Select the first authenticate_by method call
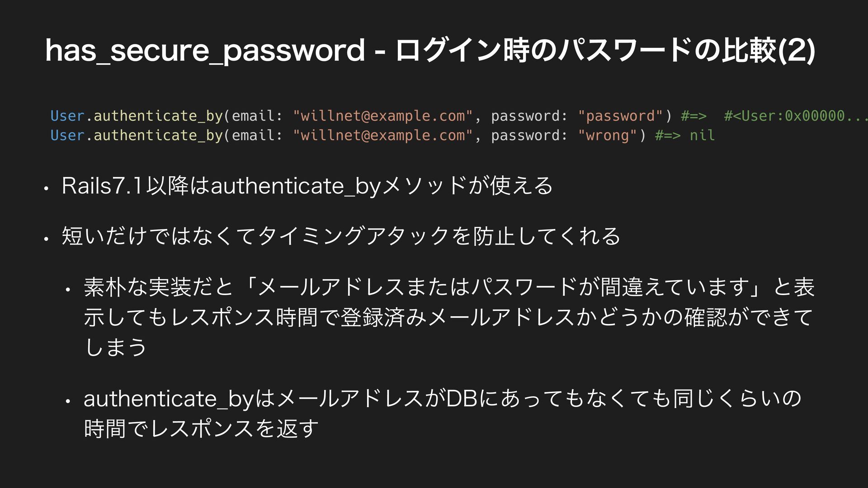868x488 pixels. [x=158, y=116]
